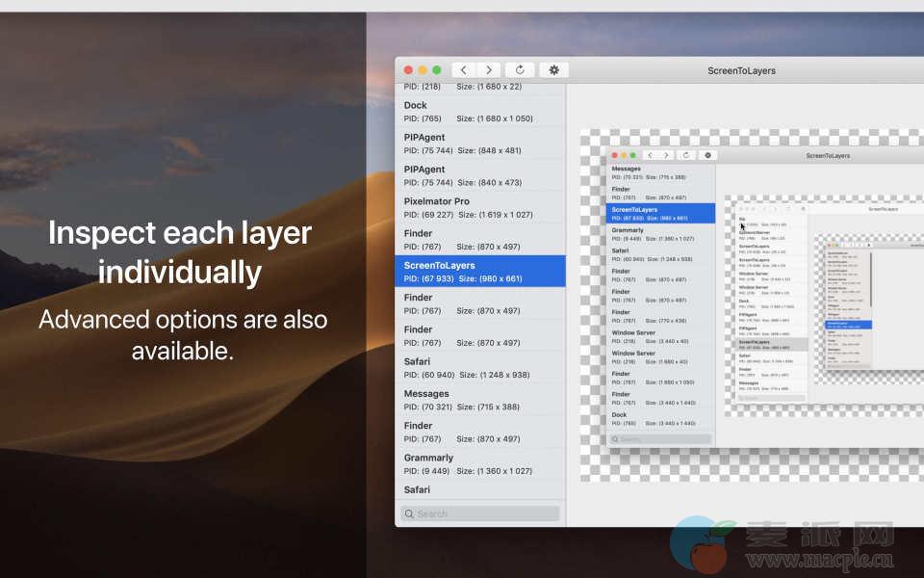Screen dimensions: 924x578
Task: Zoom window using the green button
Action: pos(437,70)
